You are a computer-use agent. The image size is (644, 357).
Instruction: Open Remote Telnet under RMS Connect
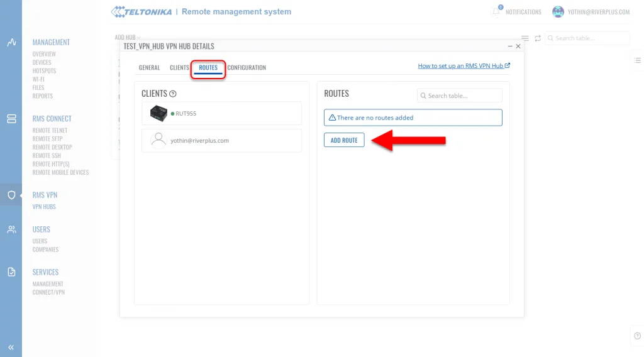pos(50,131)
